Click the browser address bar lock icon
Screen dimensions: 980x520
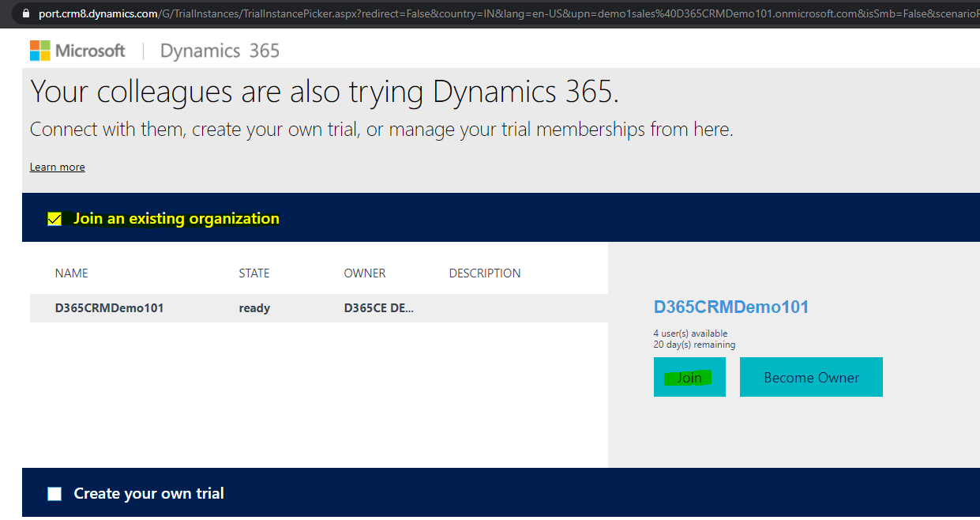pos(27,13)
